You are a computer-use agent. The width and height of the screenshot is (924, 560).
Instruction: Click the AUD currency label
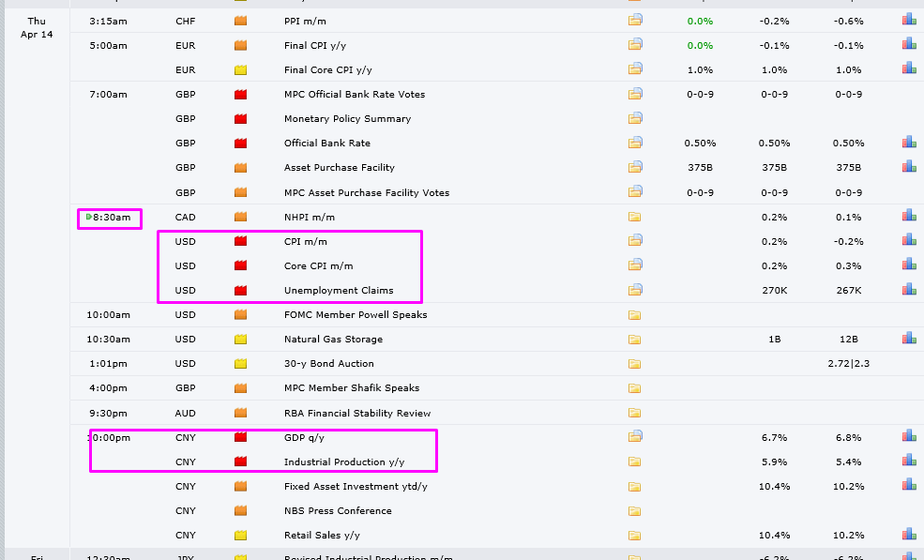(x=185, y=414)
